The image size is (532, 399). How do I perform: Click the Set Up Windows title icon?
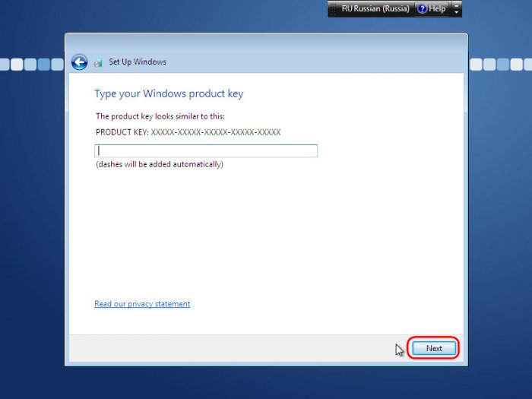[98, 62]
